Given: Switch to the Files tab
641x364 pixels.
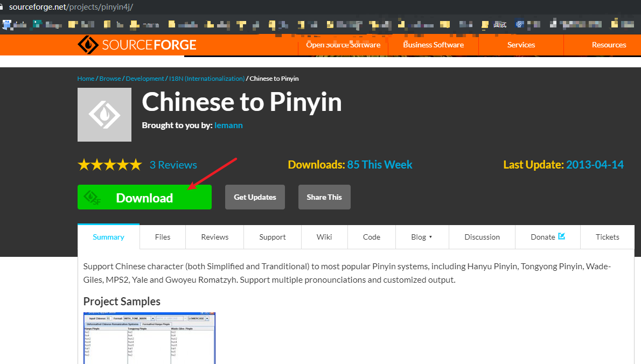Looking at the screenshot, I should [x=163, y=237].
